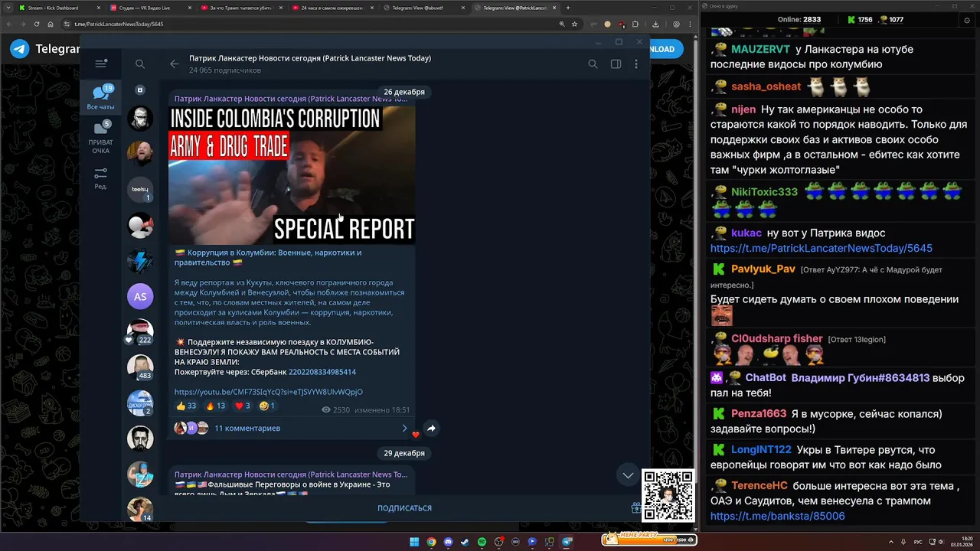The height and width of the screenshot is (551, 980).
Task: Click the channel name above the Colombia post
Action: 290,99
